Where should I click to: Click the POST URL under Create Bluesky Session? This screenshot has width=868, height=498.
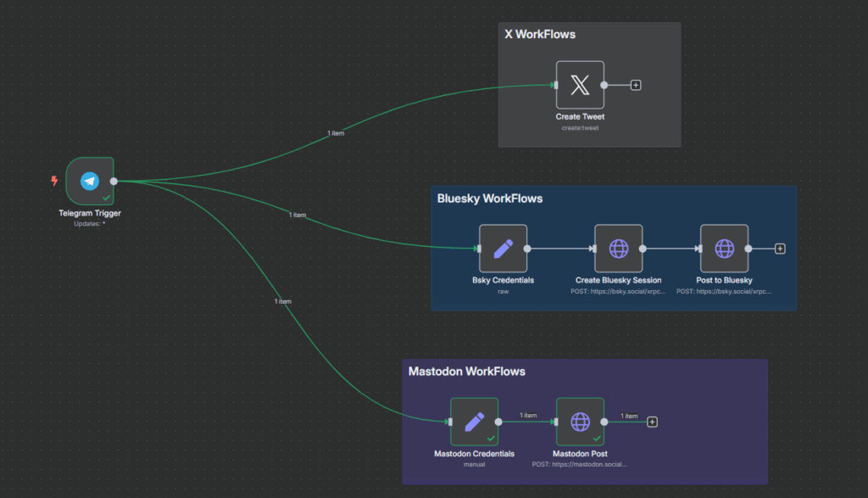618,291
